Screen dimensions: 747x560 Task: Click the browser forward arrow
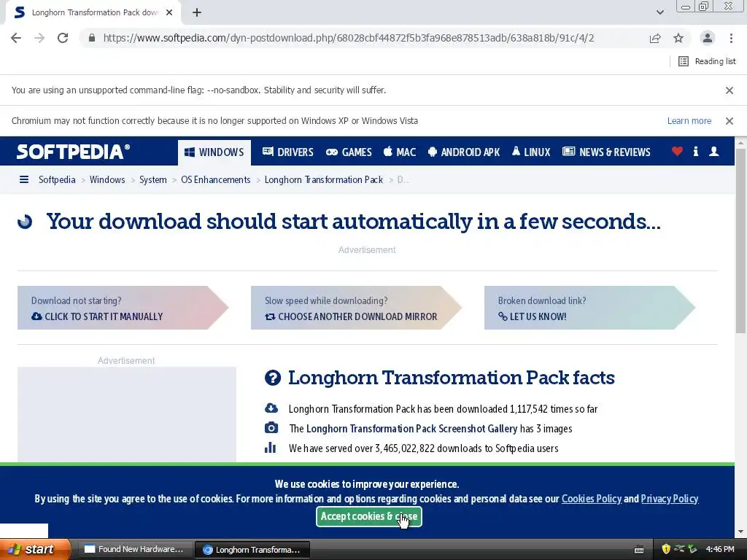[x=39, y=38]
